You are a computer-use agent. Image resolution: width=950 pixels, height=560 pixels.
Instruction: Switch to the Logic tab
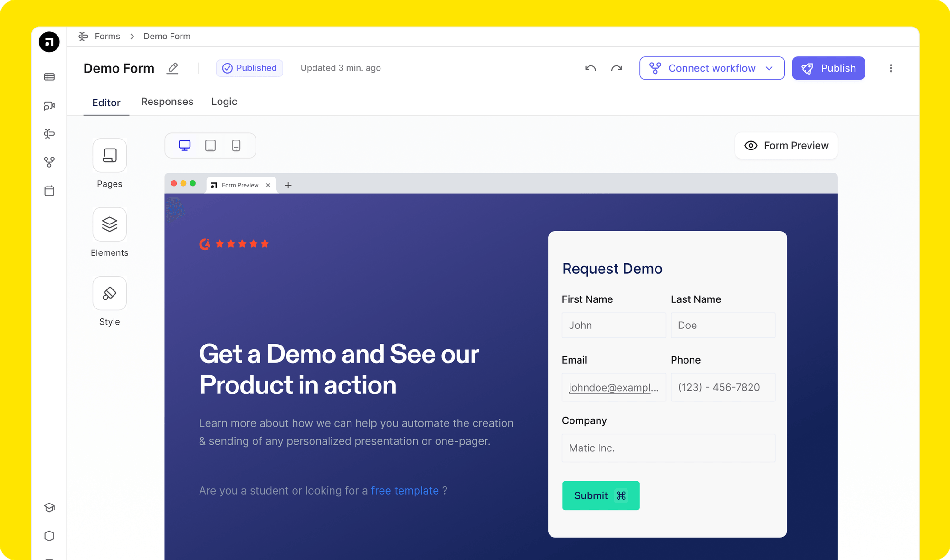point(224,102)
